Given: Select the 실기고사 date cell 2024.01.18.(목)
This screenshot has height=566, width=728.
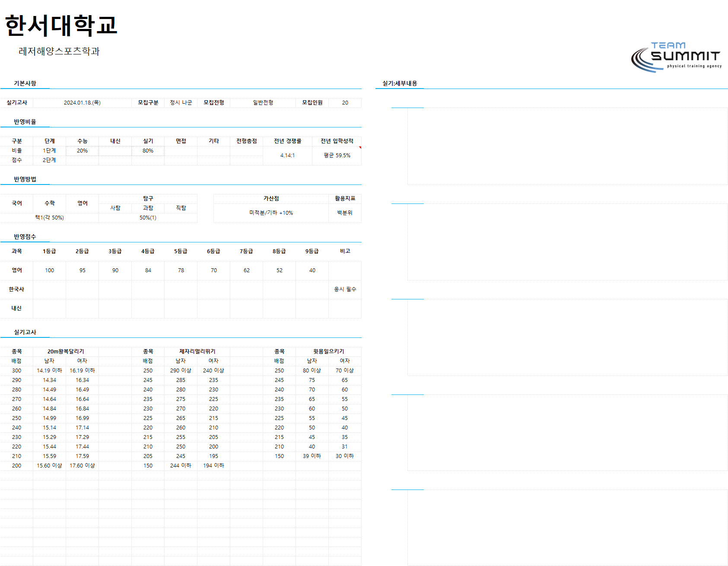Looking at the screenshot, I should (x=82, y=102).
